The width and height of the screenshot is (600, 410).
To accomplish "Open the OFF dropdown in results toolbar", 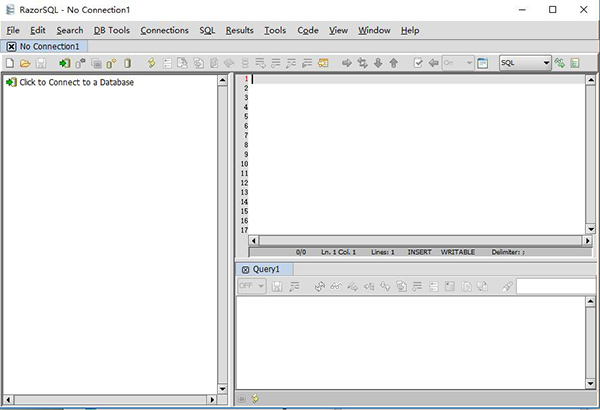I will click(251, 286).
